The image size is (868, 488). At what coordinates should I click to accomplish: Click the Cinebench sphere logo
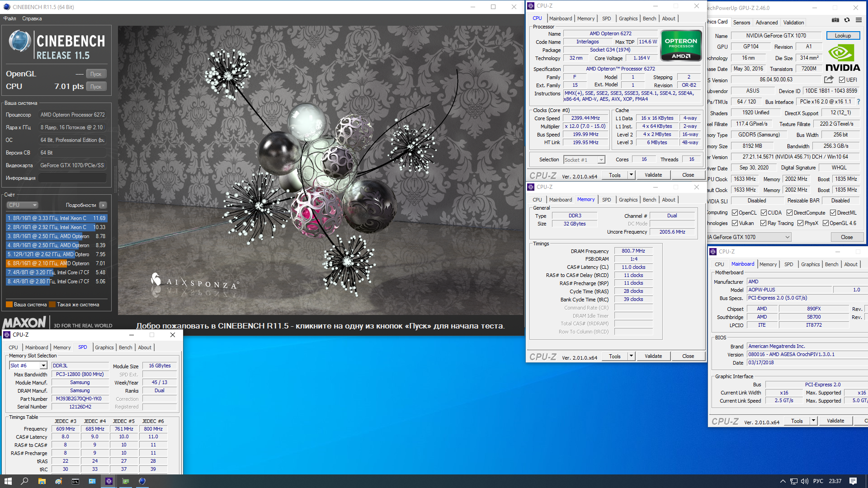20,42
